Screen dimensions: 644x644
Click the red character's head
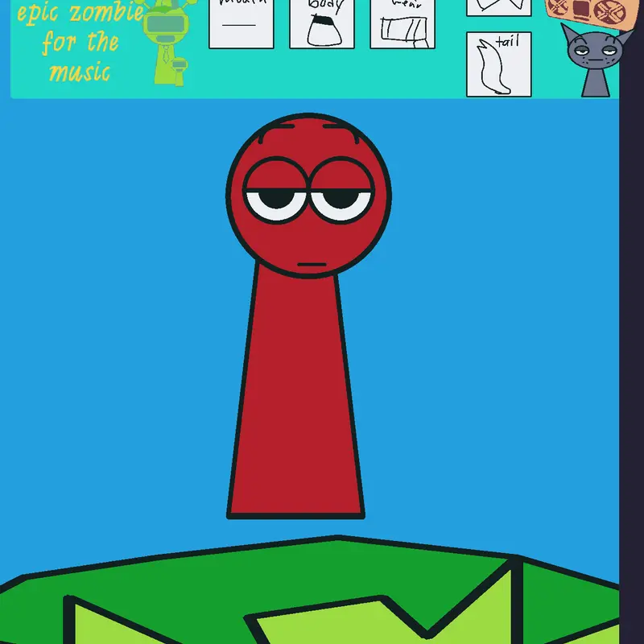308,196
